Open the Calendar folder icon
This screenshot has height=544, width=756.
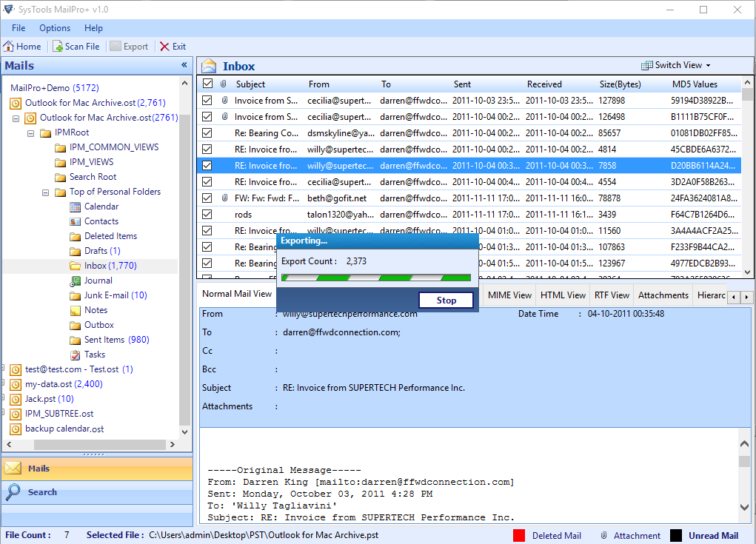(76, 206)
